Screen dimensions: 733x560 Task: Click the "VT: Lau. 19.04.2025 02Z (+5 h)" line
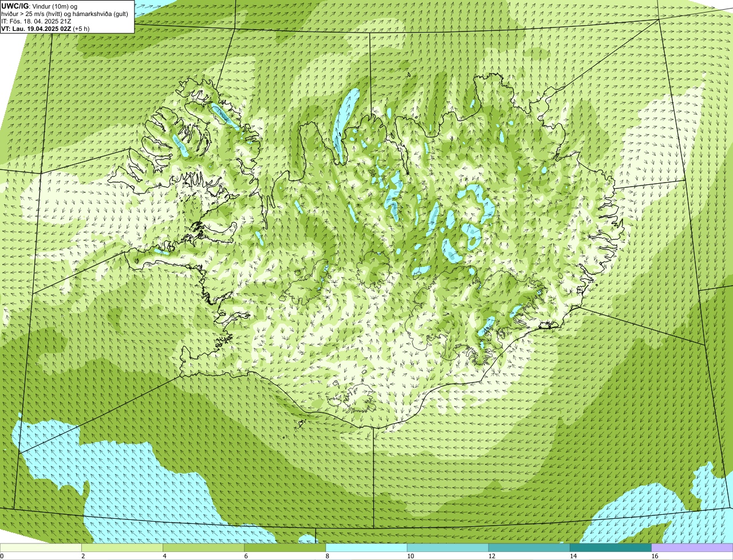pyautogui.click(x=45, y=28)
